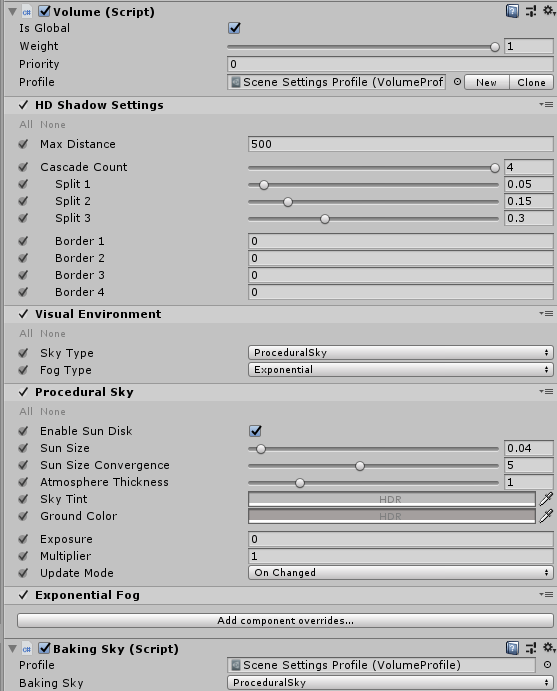This screenshot has width=557, height=691.
Task: Open the Fog Type dropdown
Action: coord(401,369)
